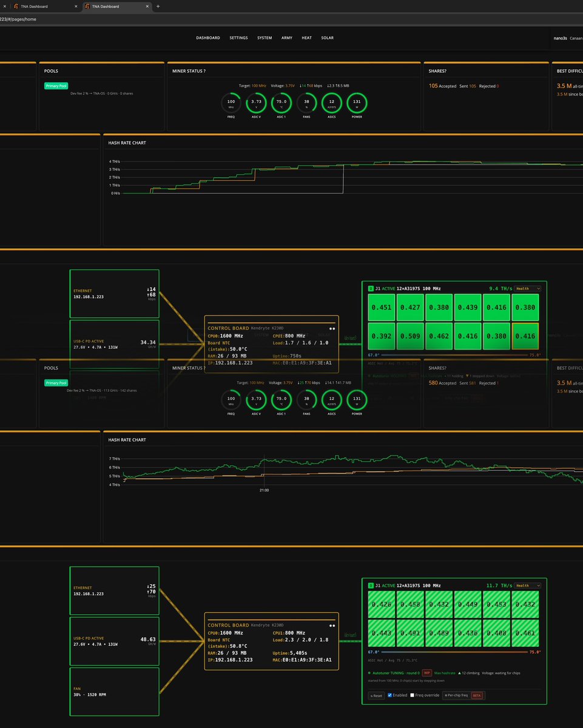Screen dimensions: 583x728
Task: Select striped chip tile reading 0.458
Action: (x=410, y=604)
